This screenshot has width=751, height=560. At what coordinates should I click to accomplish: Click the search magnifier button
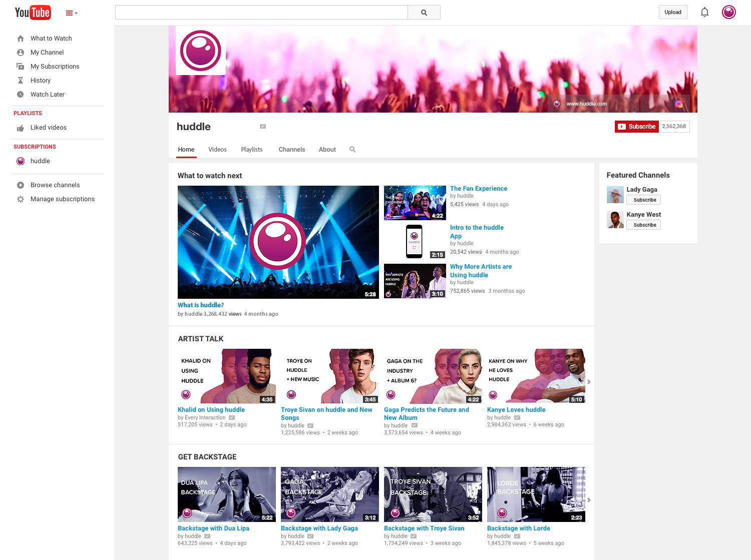424,13
